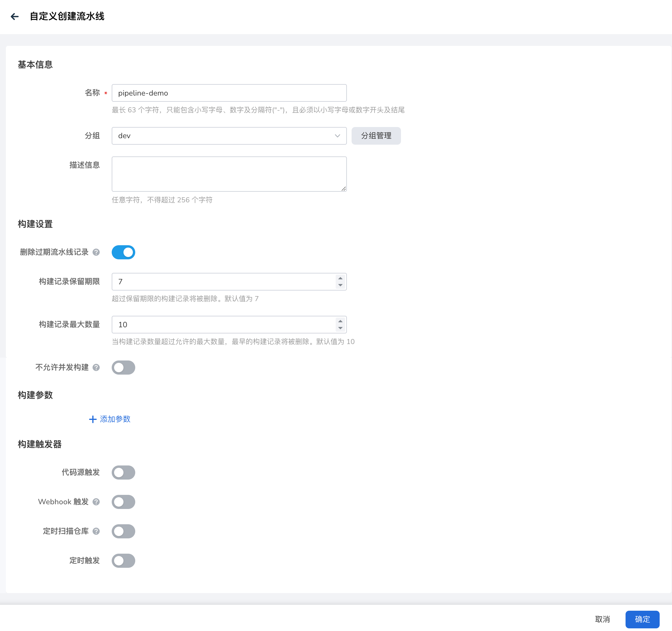Turn on 定时触发 switch
672x631 pixels.
(x=123, y=561)
